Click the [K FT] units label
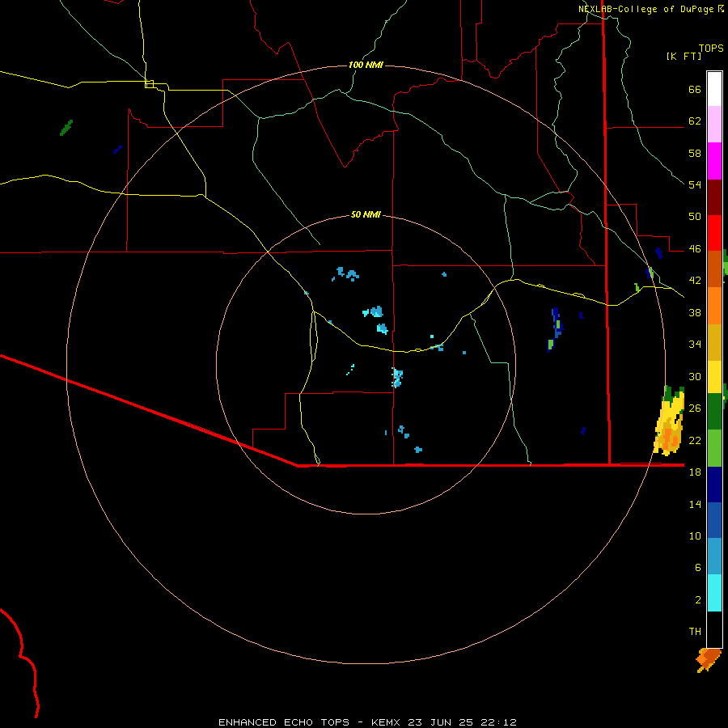 [684, 56]
